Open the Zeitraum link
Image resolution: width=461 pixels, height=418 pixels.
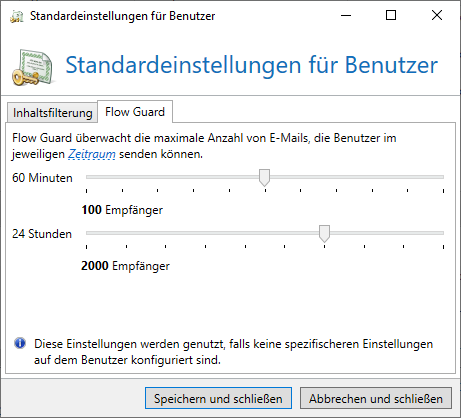point(92,154)
